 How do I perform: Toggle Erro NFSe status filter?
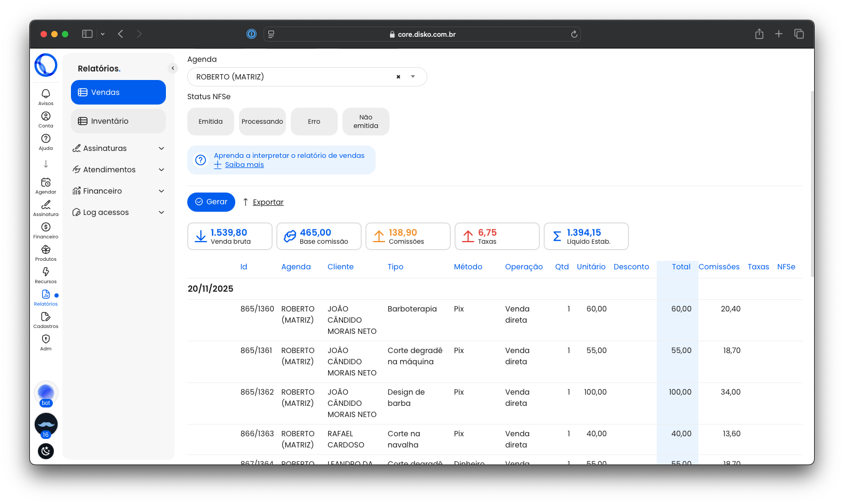tap(314, 122)
